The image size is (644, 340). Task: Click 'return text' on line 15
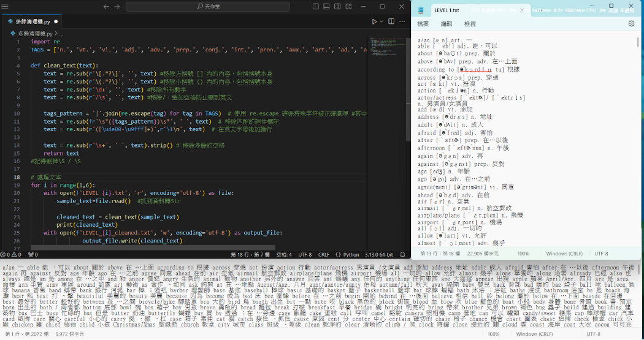click(61, 153)
